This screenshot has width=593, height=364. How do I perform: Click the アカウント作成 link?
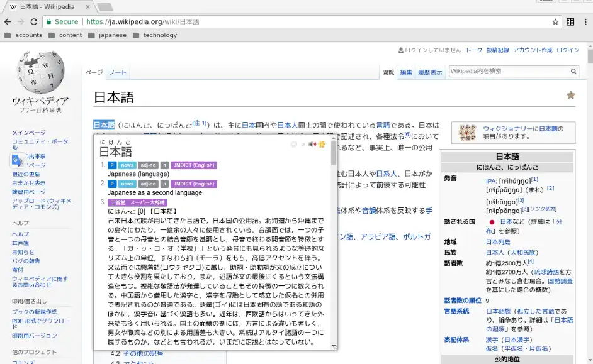pyautogui.click(x=533, y=50)
